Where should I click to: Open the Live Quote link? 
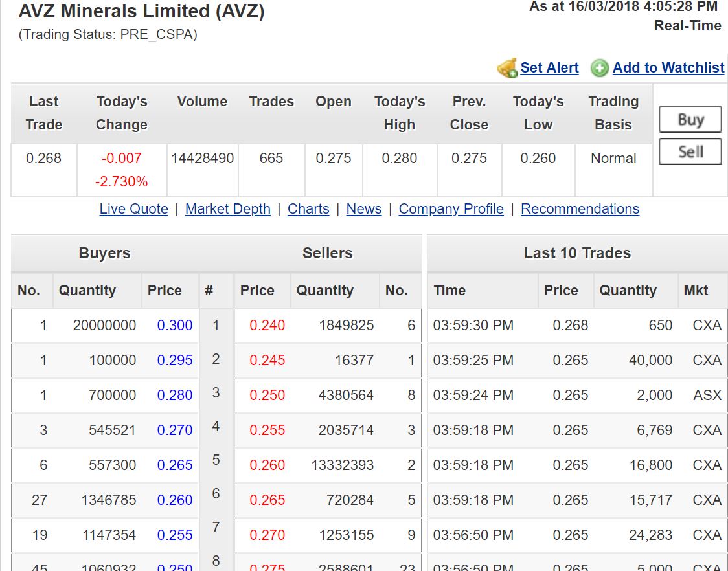click(x=133, y=209)
